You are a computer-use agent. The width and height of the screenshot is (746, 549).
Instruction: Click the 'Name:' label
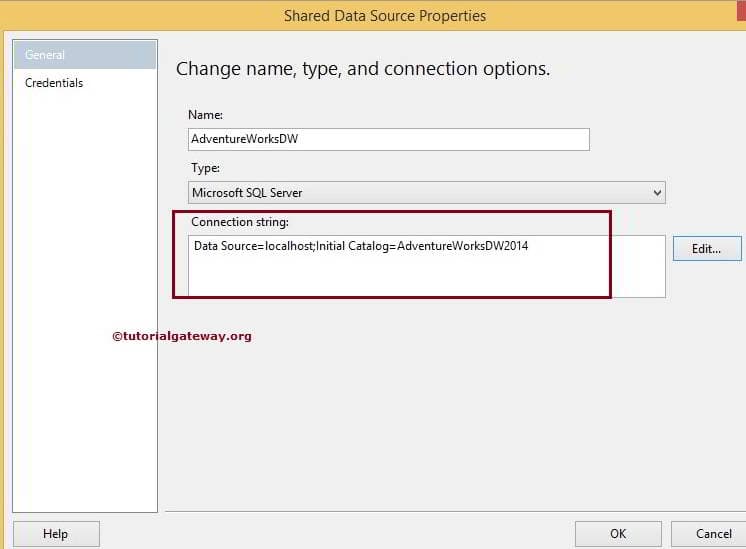point(205,115)
